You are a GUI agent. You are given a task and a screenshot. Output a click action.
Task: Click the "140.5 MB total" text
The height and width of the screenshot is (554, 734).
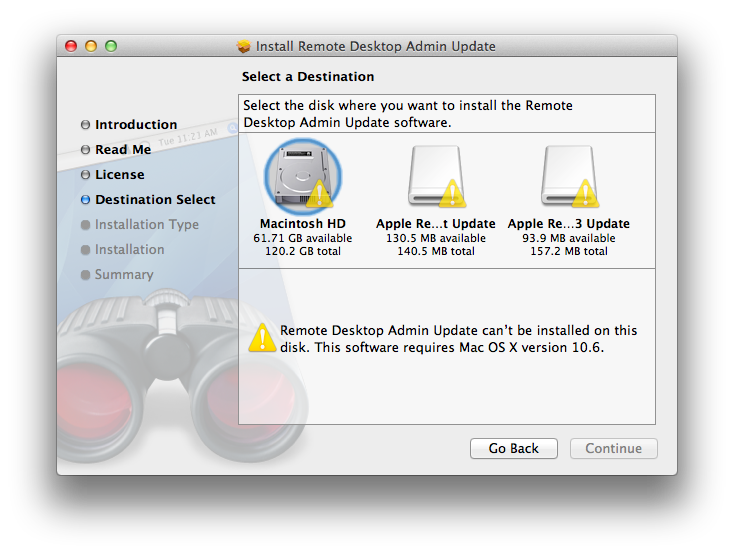tap(436, 251)
